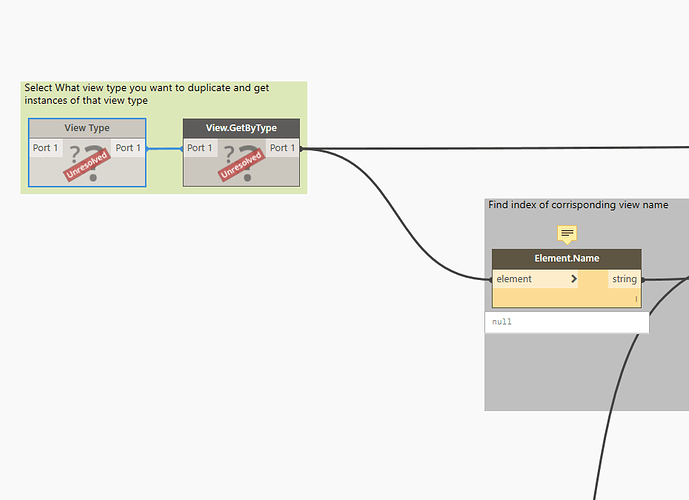Click the Element.Name node title

(x=566, y=258)
